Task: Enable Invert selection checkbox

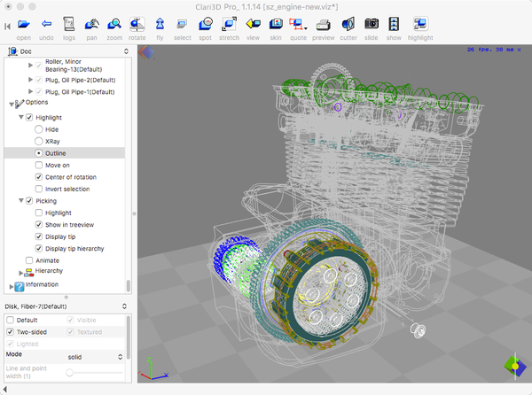Action: point(39,189)
